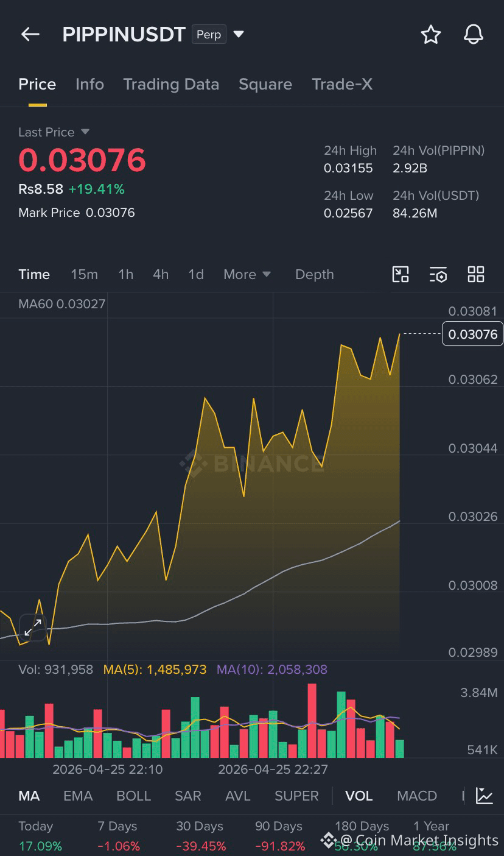Click the MA60 0.03027 label
This screenshot has width=504, height=856.
tap(62, 303)
